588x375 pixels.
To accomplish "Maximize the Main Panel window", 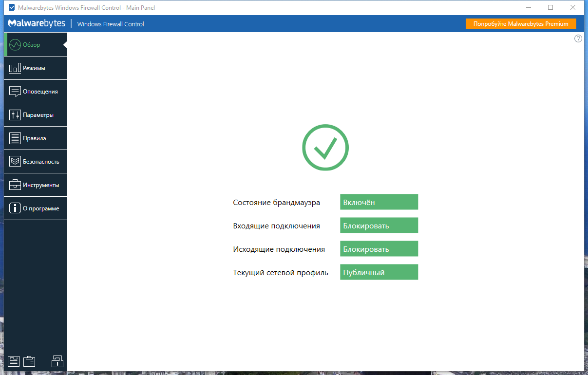I will tap(550, 7).
